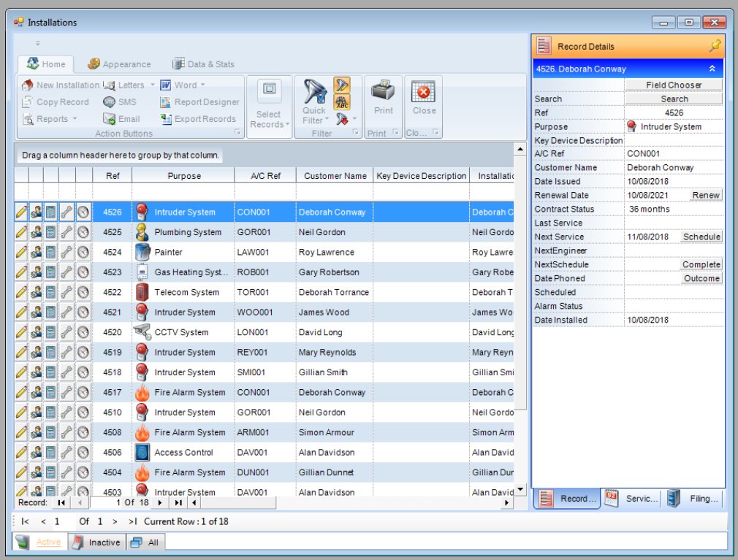Show Inactive installations tab
This screenshot has width=738, height=560.
pyautogui.click(x=97, y=542)
